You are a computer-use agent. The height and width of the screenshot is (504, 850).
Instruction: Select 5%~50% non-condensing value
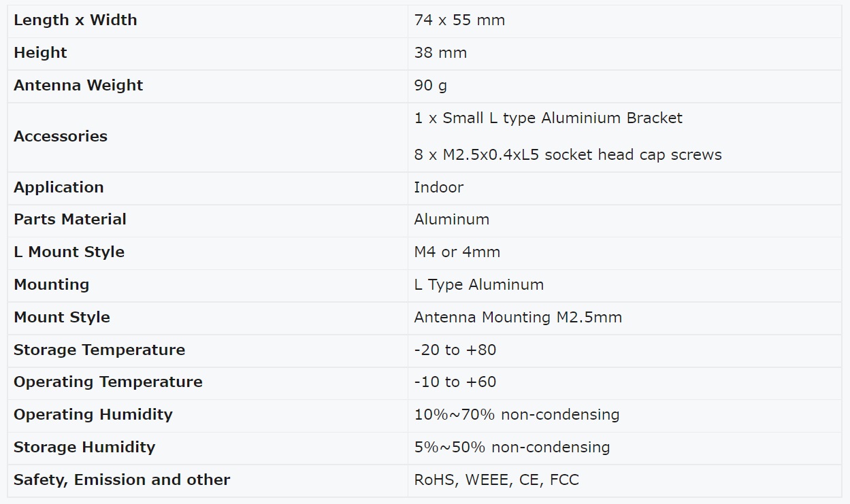(x=512, y=447)
